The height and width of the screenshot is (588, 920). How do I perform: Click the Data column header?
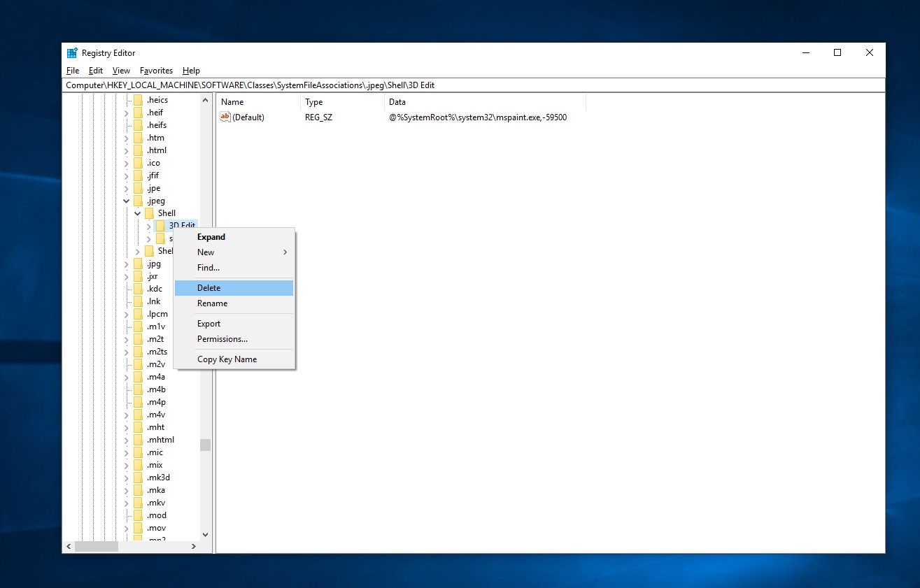485,102
